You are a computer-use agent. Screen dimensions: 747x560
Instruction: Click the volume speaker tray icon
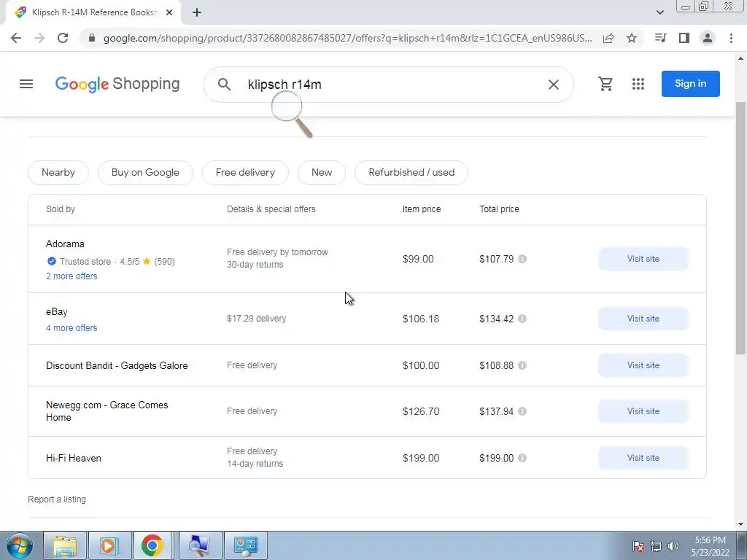pyautogui.click(x=673, y=546)
